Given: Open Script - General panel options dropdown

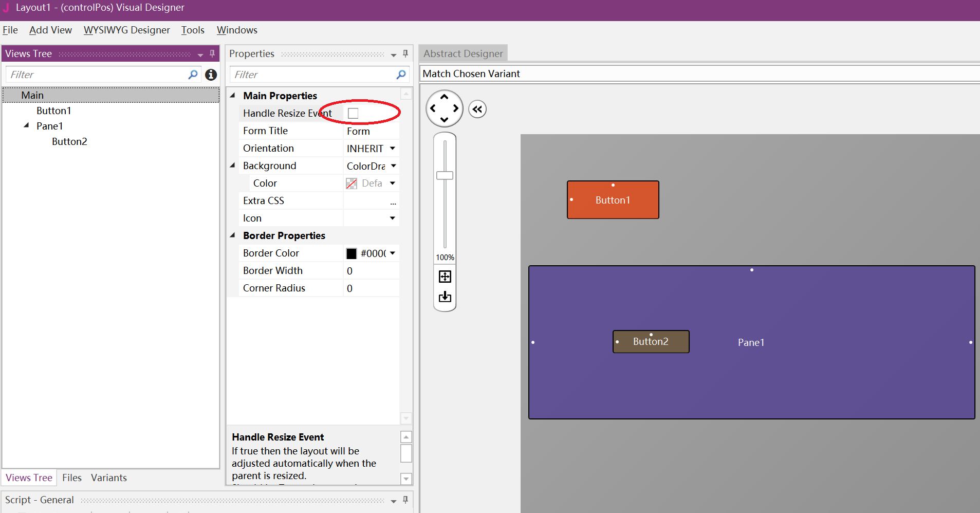Looking at the screenshot, I should [394, 501].
